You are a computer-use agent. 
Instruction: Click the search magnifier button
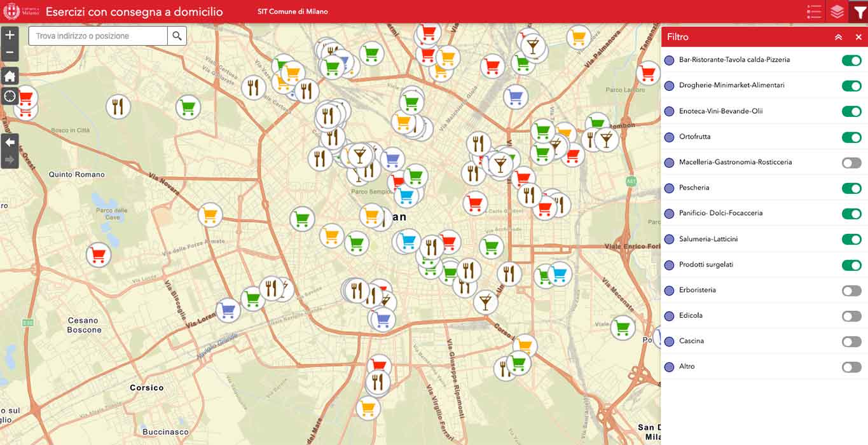coord(177,36)
